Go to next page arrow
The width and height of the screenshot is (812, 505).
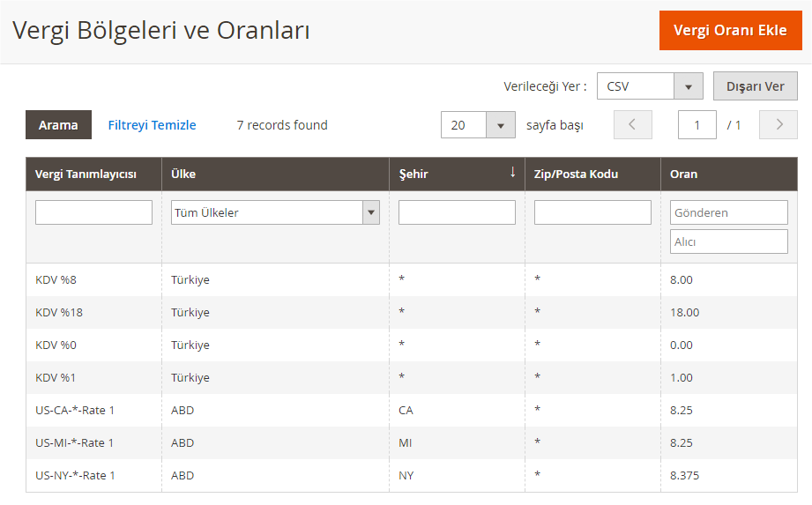pos(778,124)
